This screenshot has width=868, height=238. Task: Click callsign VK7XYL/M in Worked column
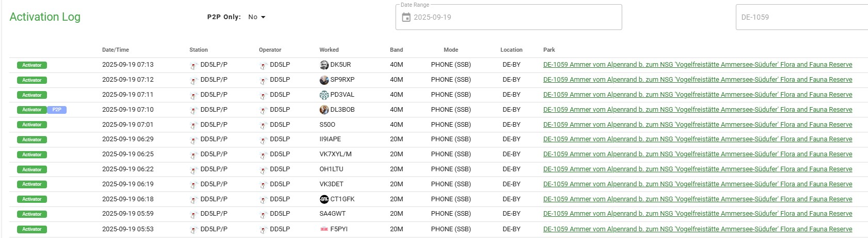coord(336,154)
